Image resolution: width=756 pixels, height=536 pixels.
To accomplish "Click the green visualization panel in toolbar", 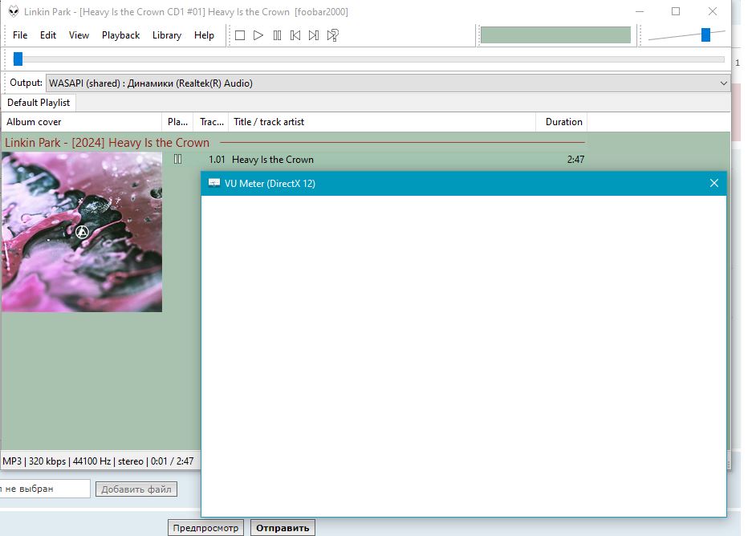I will pyautogui.click(x=555, y=35).
